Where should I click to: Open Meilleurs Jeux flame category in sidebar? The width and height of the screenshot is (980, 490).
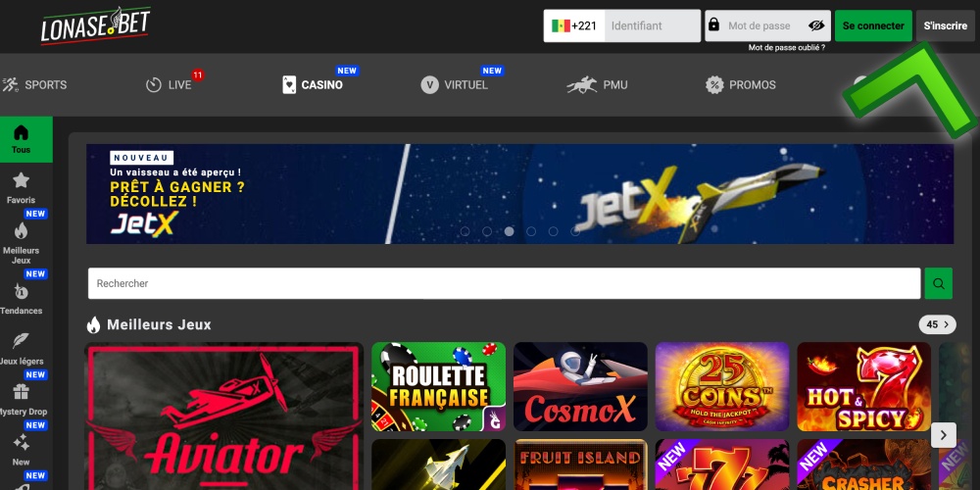(22, 243)
